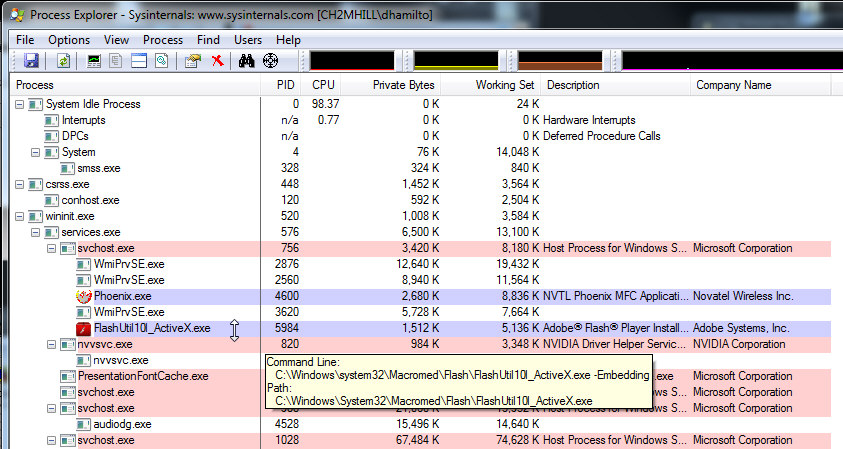Open the Users menu

(x=248, y=40)
